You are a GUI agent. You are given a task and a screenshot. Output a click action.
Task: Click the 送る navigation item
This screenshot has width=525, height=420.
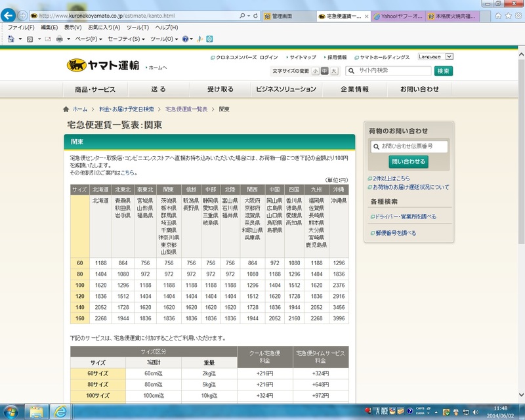click(158, 89)
